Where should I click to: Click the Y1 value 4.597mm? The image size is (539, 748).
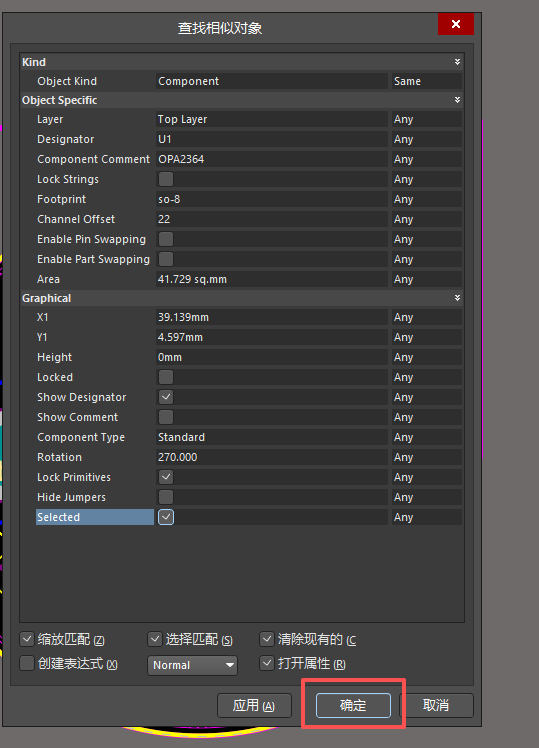tap(271, 337)
